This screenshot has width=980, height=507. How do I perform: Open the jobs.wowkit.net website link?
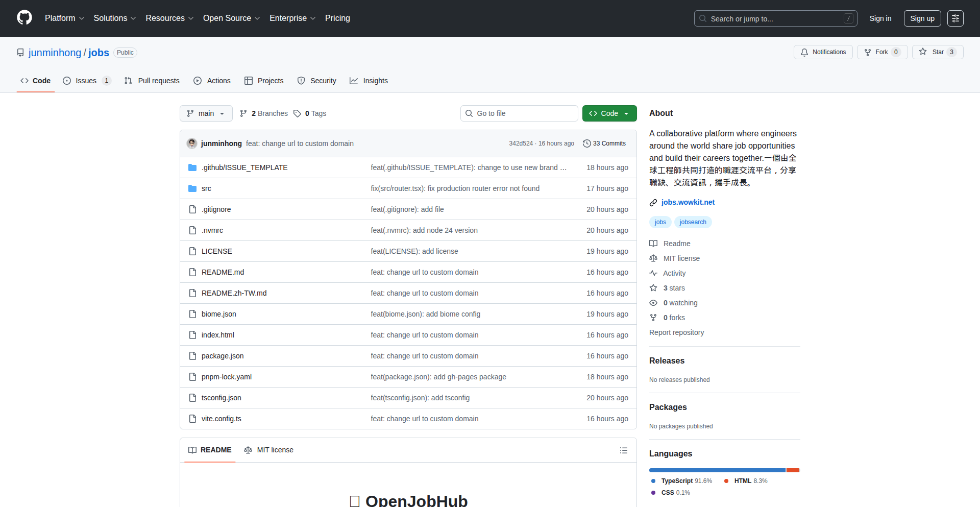(x=688, y=202)
